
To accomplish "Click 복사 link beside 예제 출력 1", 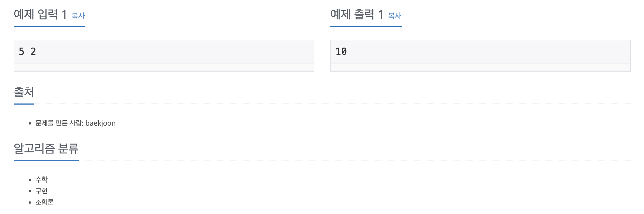I will (x=395, y=16).
